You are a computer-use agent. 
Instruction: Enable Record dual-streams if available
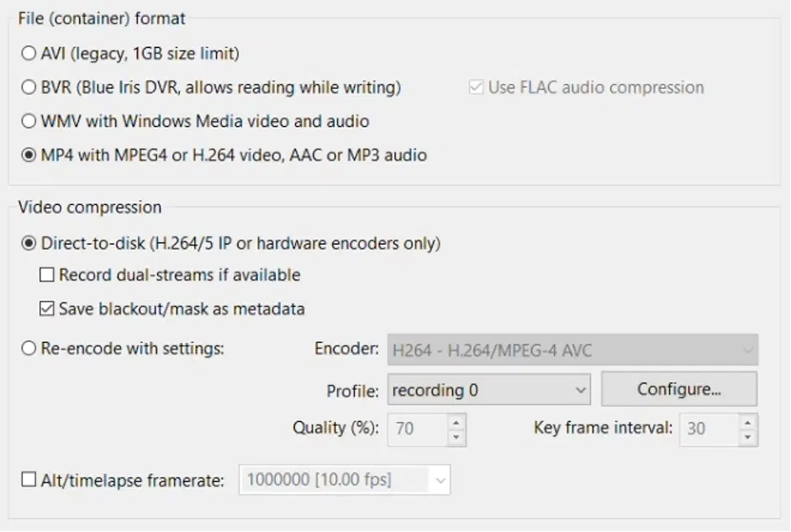pos(47,275)
